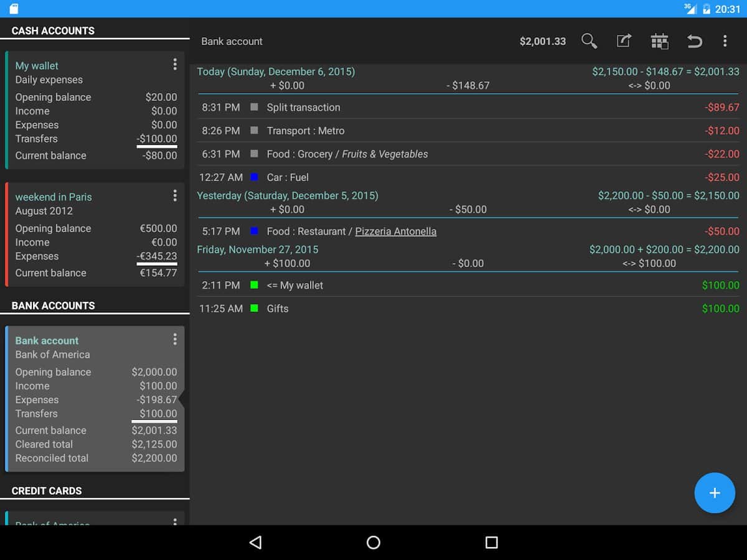
Task: Click blue status square for Car : Fuel
Action: pos(254,177)
